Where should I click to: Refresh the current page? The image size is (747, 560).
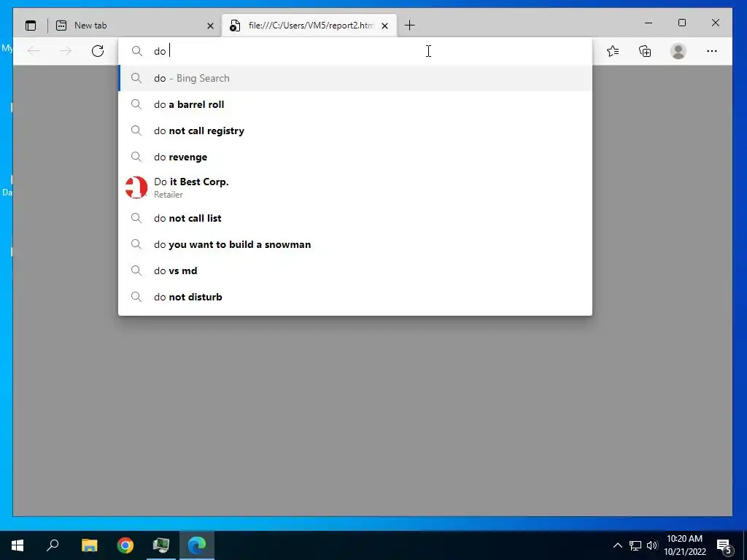(98, 51)
